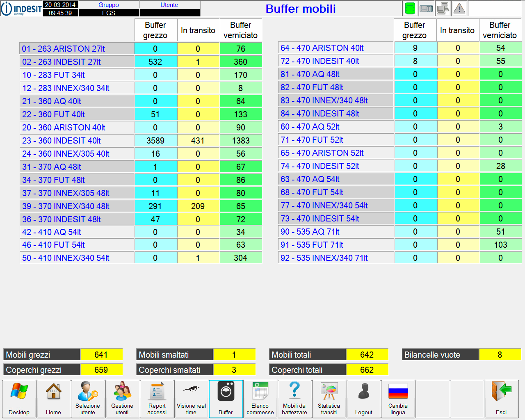Open Elenco commesse list
525x420 pixels.
[x=260, y=399]
